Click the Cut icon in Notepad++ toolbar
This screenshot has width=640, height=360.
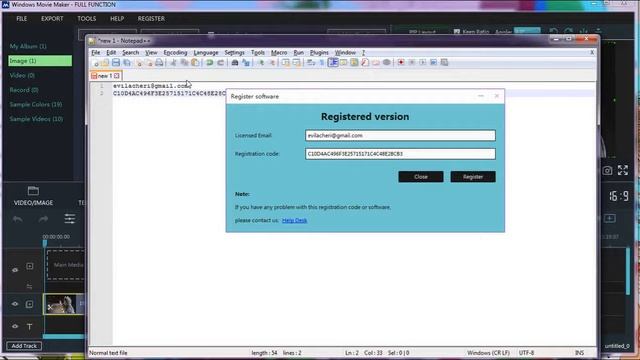(173, 63)
